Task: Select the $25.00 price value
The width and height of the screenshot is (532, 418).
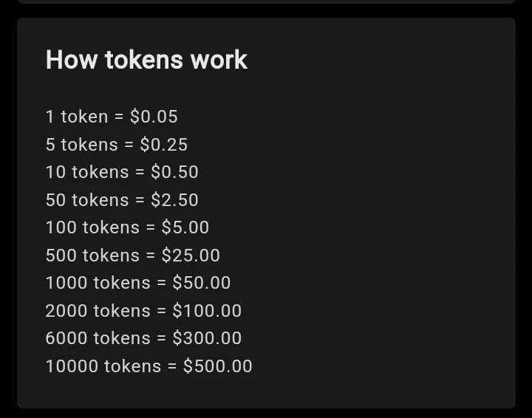Action: (191, 256)
